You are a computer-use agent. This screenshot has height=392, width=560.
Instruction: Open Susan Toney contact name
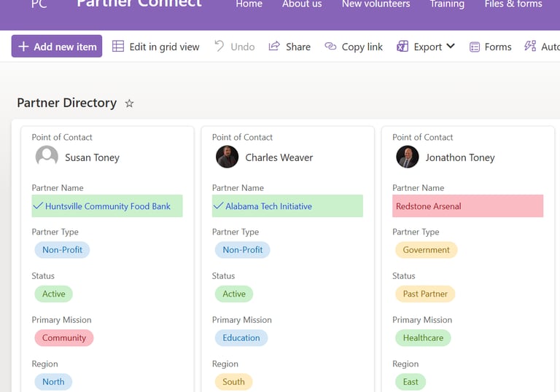pos(92,157)
